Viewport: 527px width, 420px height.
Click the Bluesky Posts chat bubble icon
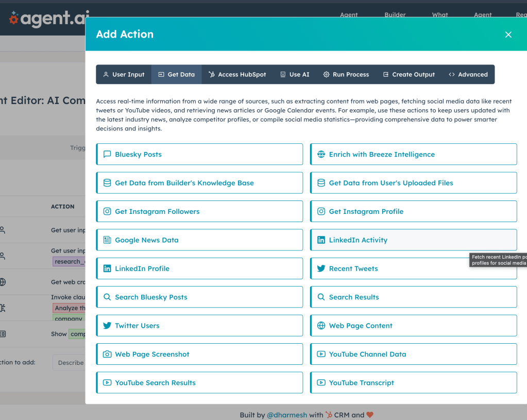(x=107, y=154)
